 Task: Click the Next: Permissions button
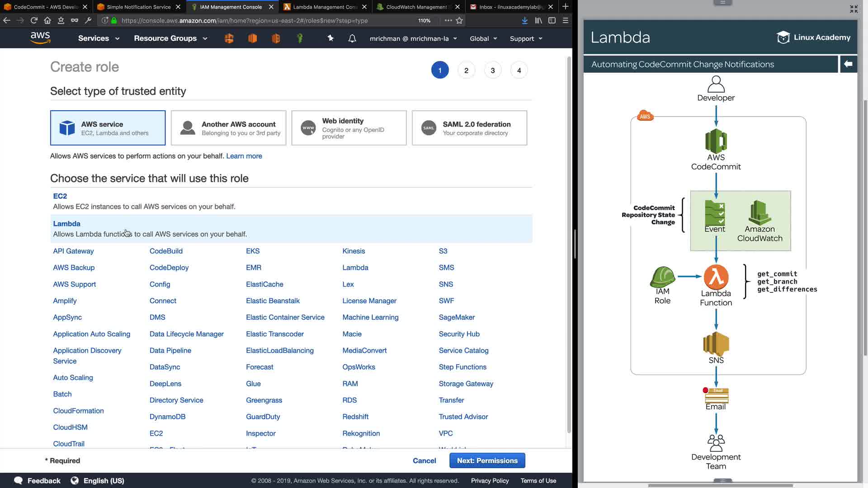coord(487,460)
